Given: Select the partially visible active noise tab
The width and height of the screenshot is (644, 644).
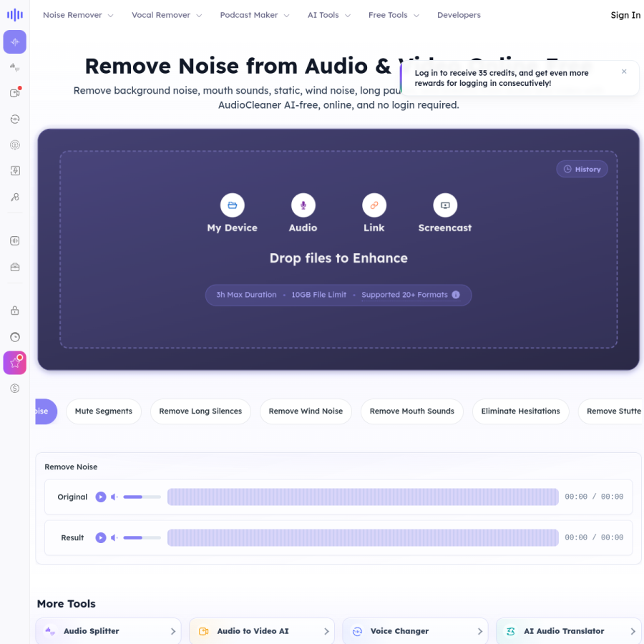Looking at the screenshot, I should tap(46, 411).
